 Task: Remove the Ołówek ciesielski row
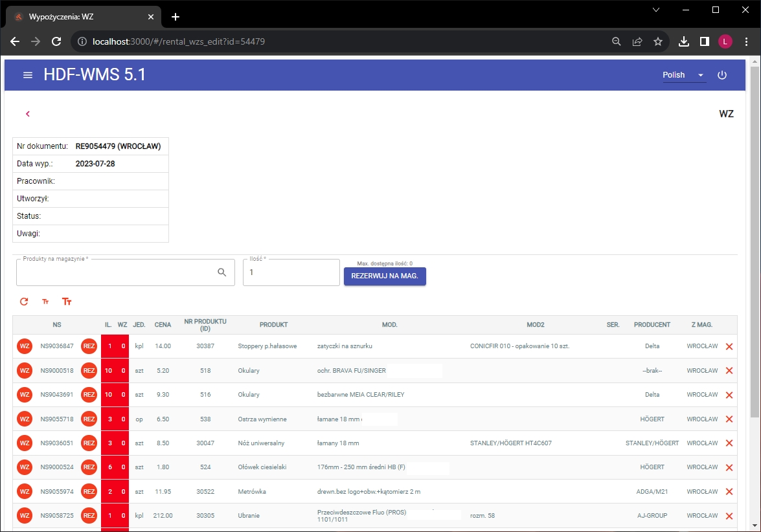[x=729, y=467]
